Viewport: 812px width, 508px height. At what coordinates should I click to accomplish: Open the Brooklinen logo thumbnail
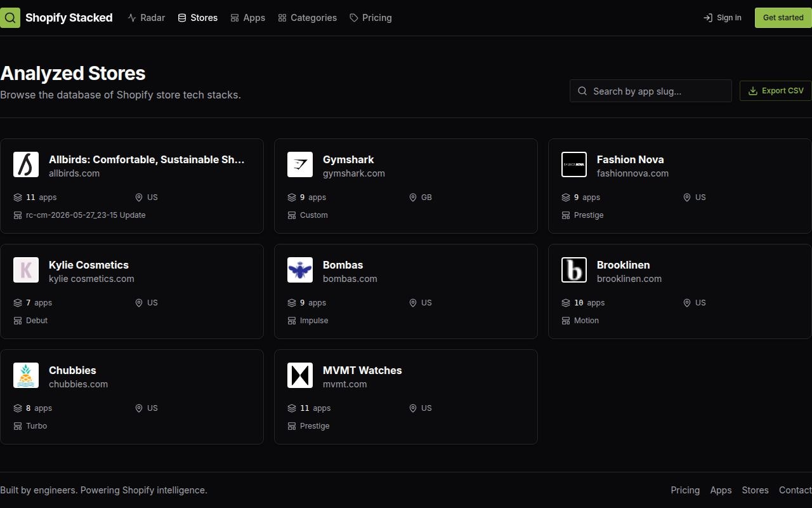574,270
